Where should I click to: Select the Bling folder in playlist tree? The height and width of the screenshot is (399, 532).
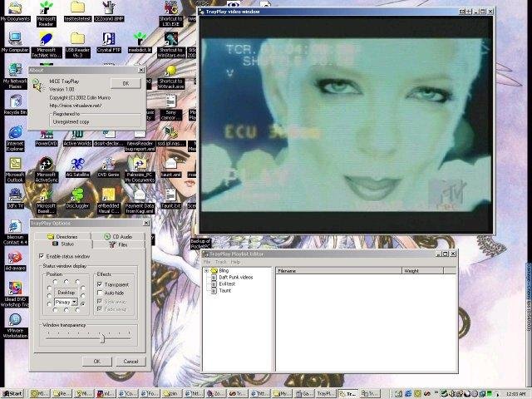click(224, 270)
